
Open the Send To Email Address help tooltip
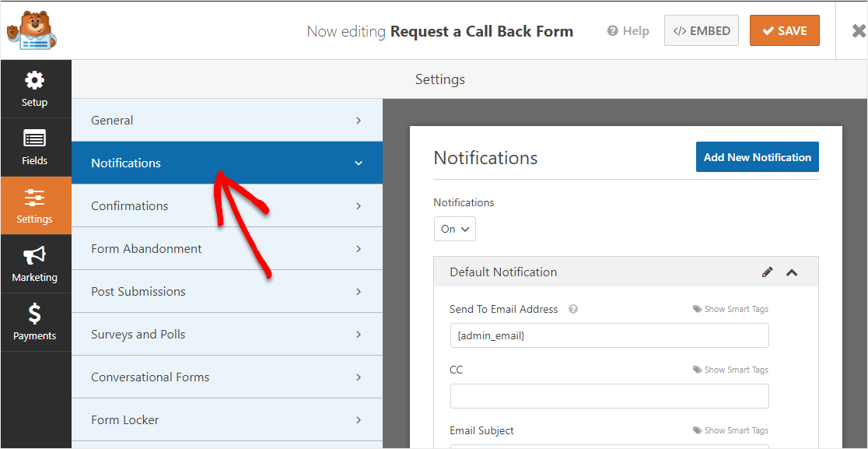coord(572,309)
